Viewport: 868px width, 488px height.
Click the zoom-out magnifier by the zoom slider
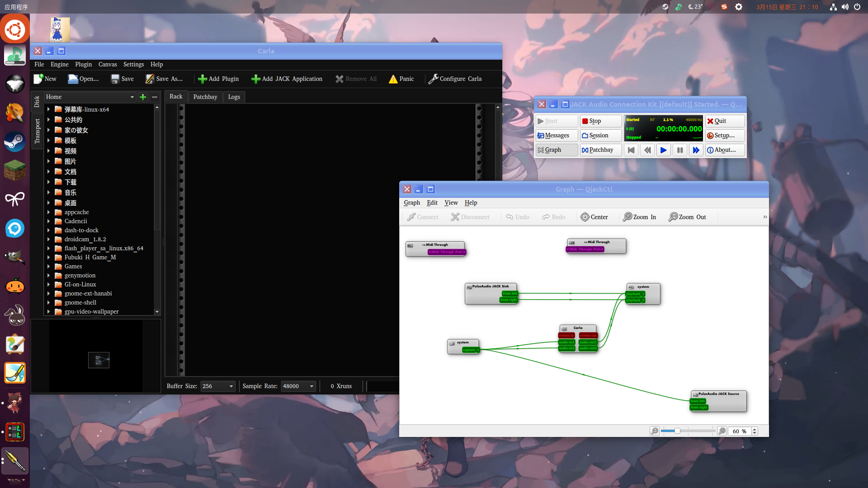[x=654, y=431]
